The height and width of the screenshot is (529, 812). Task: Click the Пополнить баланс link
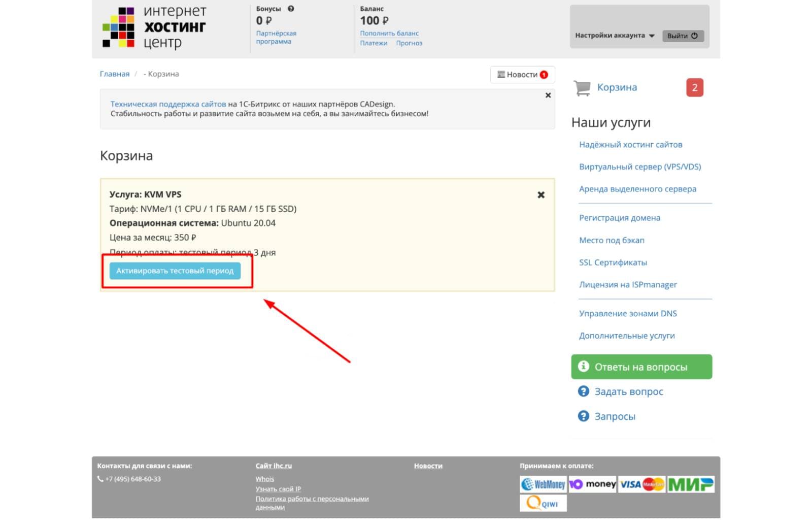389,34
